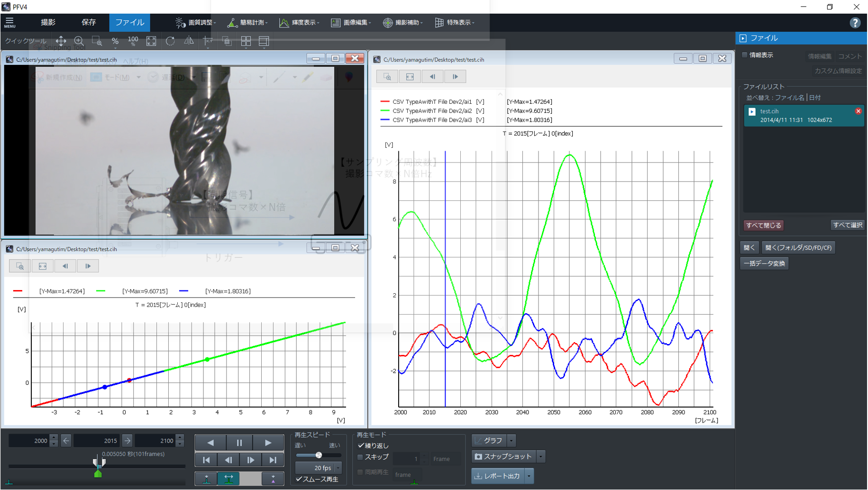Viewport: 868px width, 490px height.
Task: Expand the グラフ button dropdown arrow
Action: [x=511, y=441]
